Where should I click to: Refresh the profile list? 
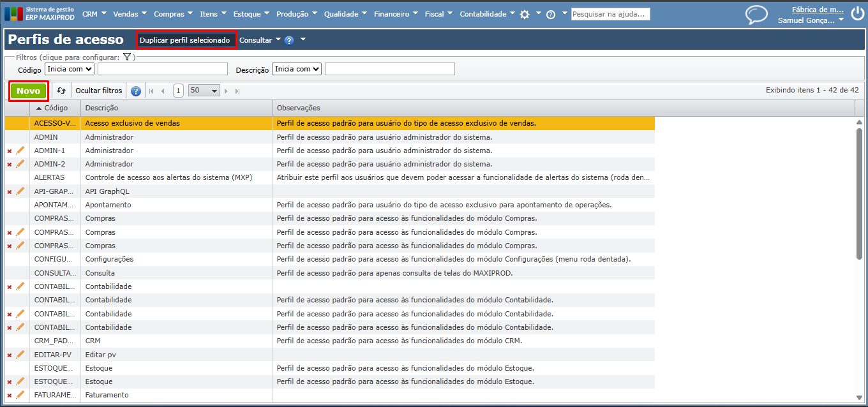[x=61, y=91]
